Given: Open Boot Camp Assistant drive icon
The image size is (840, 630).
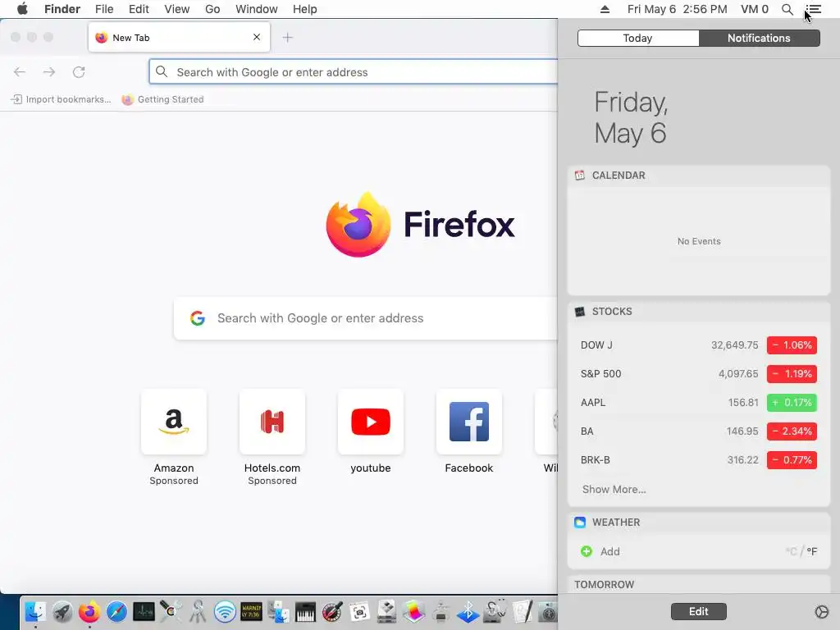Looking at the screenshot, I should [387, 611].
